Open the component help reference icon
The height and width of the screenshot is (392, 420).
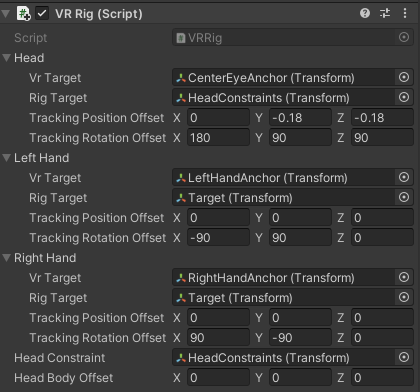click(x=365, y=13)
